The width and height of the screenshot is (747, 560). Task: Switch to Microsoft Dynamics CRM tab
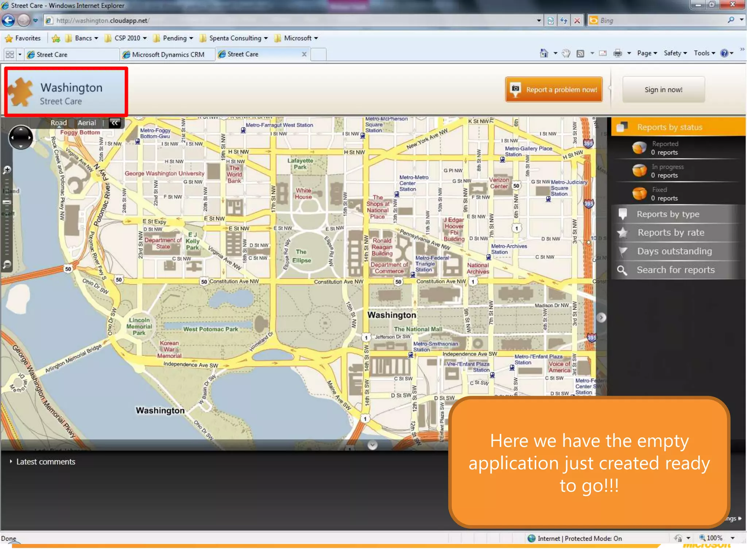tap(167, 55)
